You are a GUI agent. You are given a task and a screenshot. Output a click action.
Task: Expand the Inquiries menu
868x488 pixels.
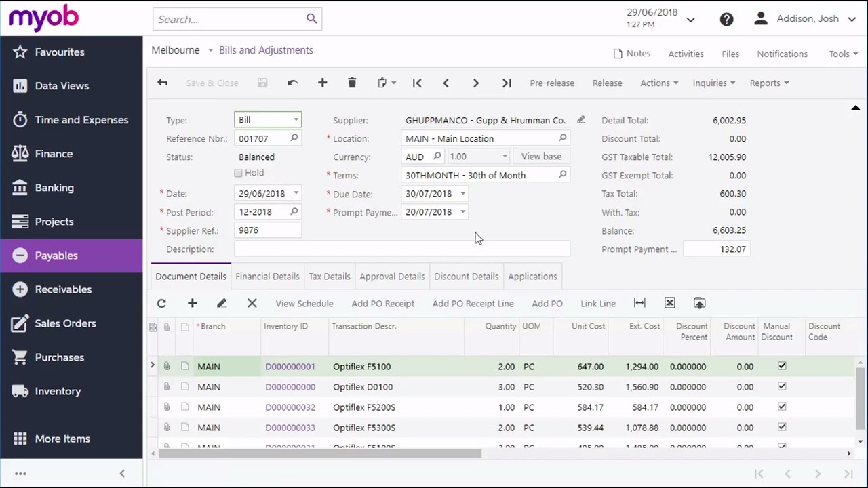point(713,83)
